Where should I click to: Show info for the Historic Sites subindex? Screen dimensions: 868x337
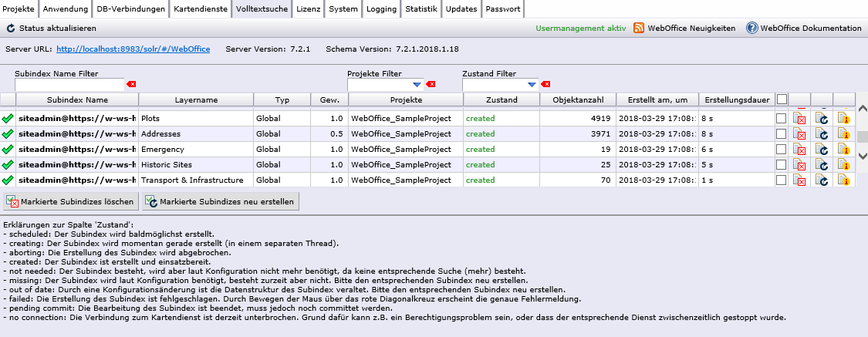(x=843, y=165)
